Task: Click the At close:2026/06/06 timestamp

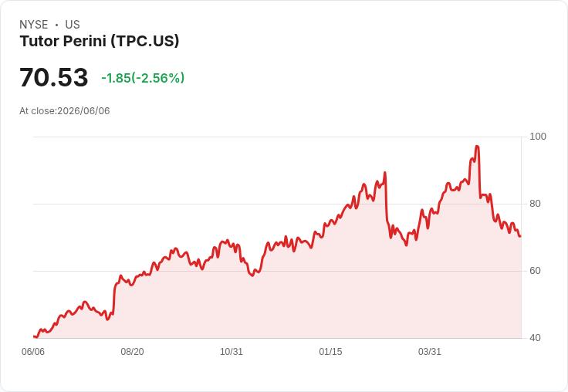Action: pos(65,111)
